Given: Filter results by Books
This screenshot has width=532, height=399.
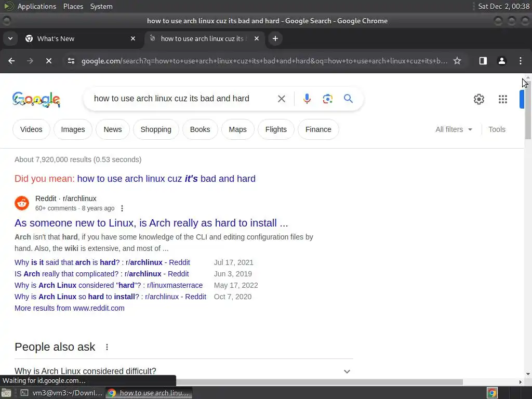Looking at the screenshot, I should [200, 129].
